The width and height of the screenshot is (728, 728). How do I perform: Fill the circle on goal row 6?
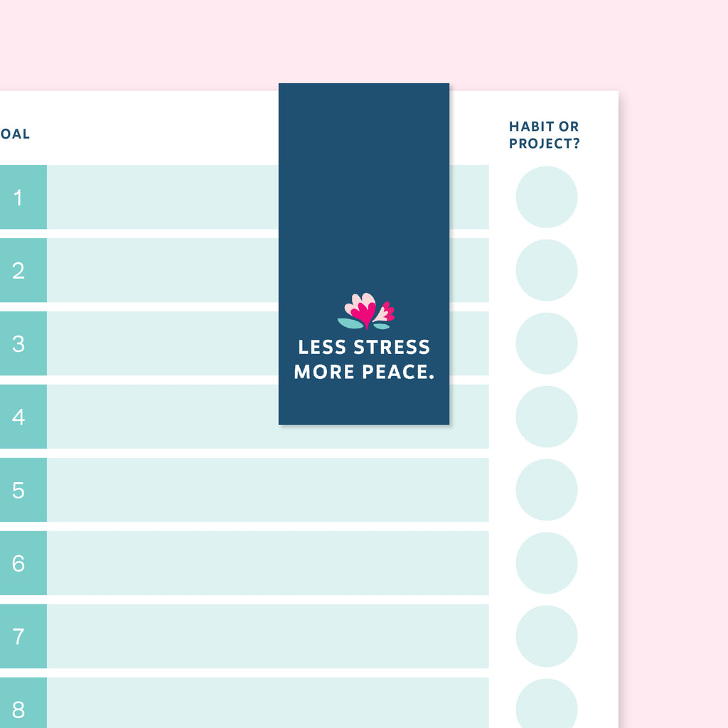click(x=546, y=563)
